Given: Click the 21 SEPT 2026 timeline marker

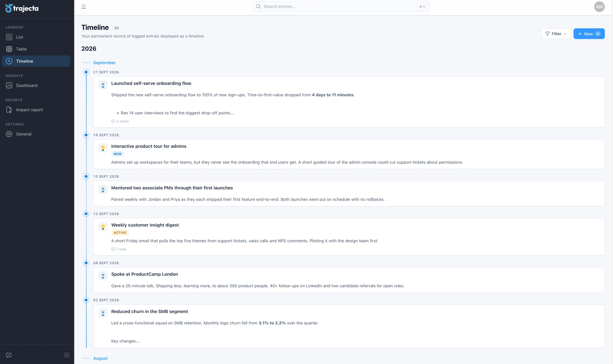Looking at the screenshot, I should (86, 72).
